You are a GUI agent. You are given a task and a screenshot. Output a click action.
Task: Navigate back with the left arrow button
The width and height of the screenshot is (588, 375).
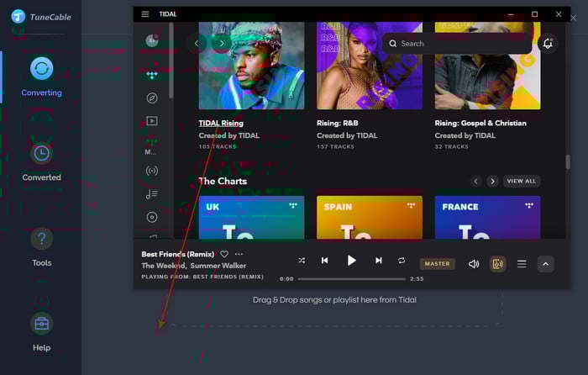pos(197,44)
